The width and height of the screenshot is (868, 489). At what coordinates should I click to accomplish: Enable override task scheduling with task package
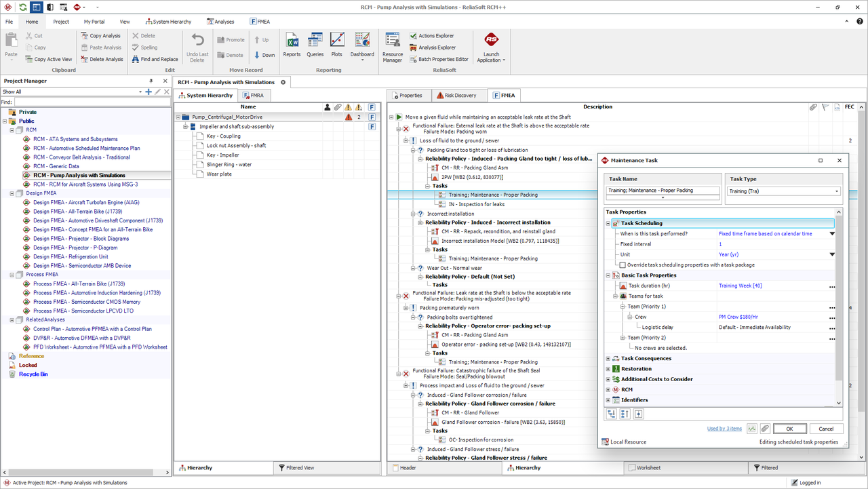pos(623,265)
